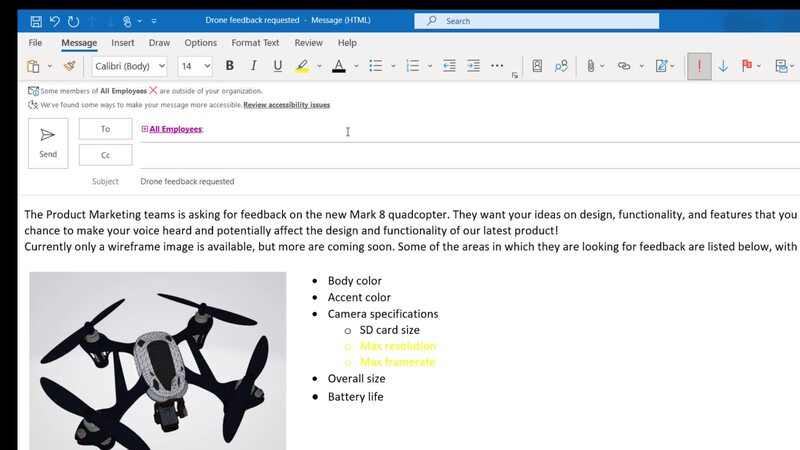
Task: Click the Check Names icon
Action: (561, 66)
